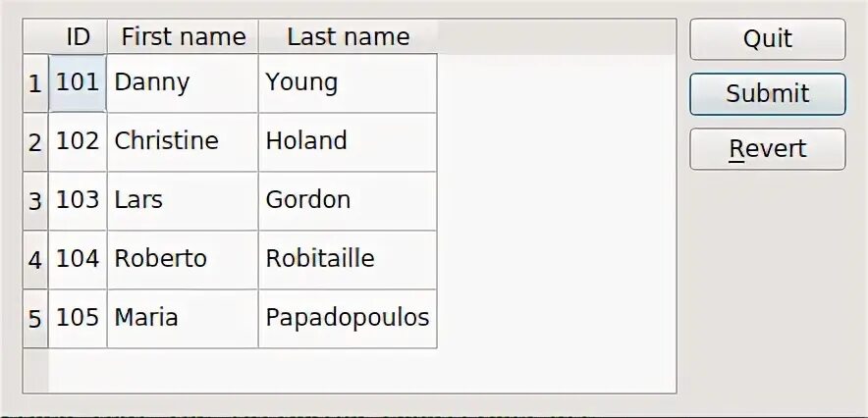Click the Quit button
Screen dimensions: 868x418
point(767,39)
